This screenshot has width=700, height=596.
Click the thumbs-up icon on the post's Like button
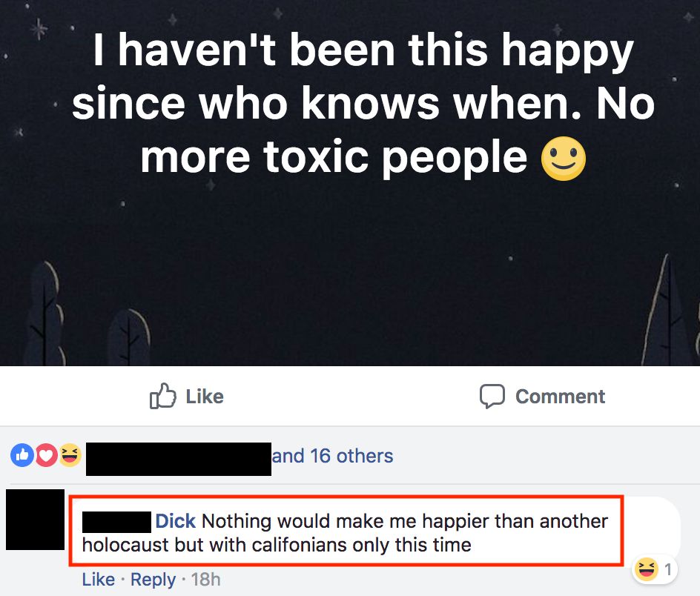coord(161,397)
